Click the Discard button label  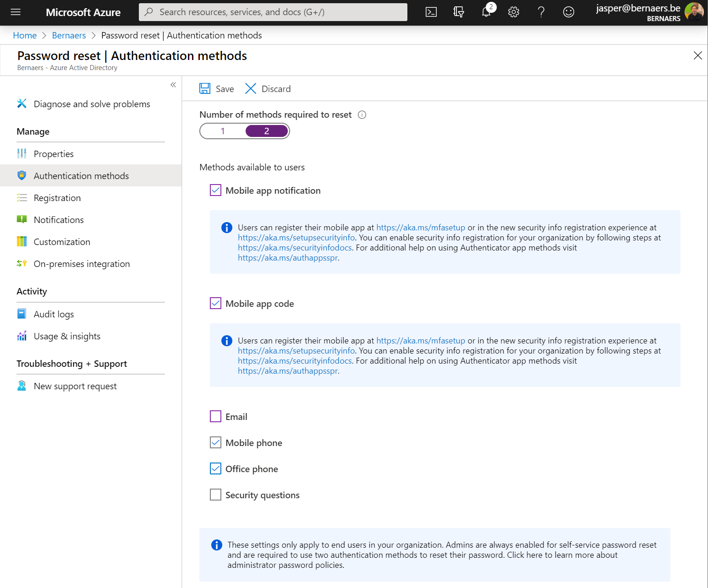coord(276,89)
